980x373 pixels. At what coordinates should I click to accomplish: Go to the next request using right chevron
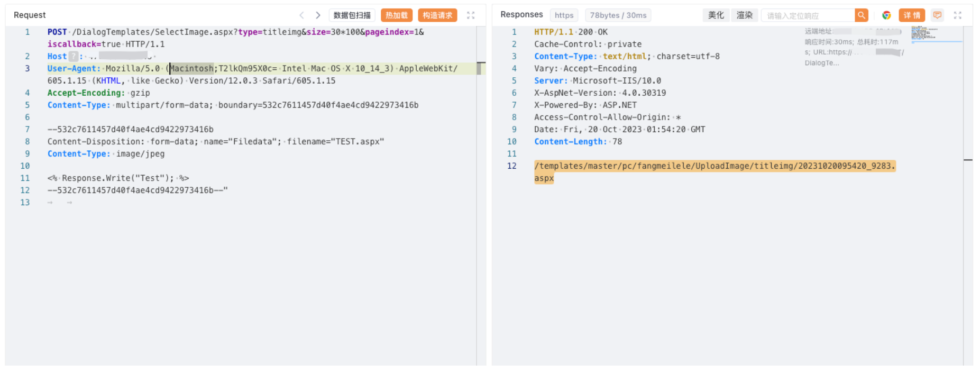(318, 15)
